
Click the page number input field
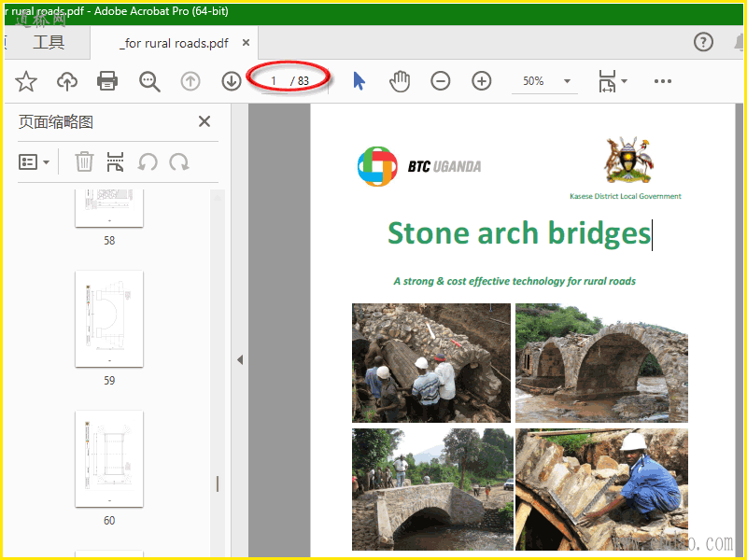274,81
